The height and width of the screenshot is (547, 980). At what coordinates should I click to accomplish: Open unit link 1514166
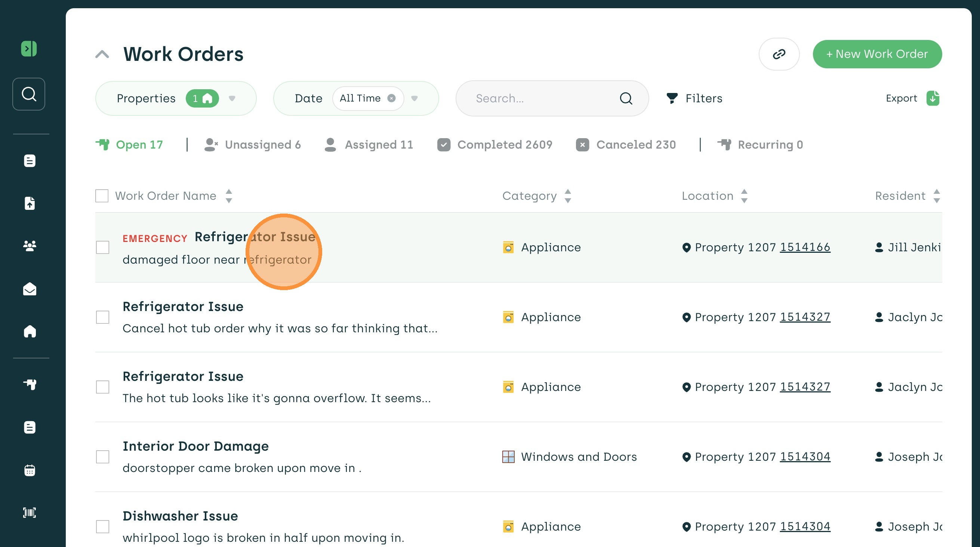pyautogui.click(x=805, y=247)
